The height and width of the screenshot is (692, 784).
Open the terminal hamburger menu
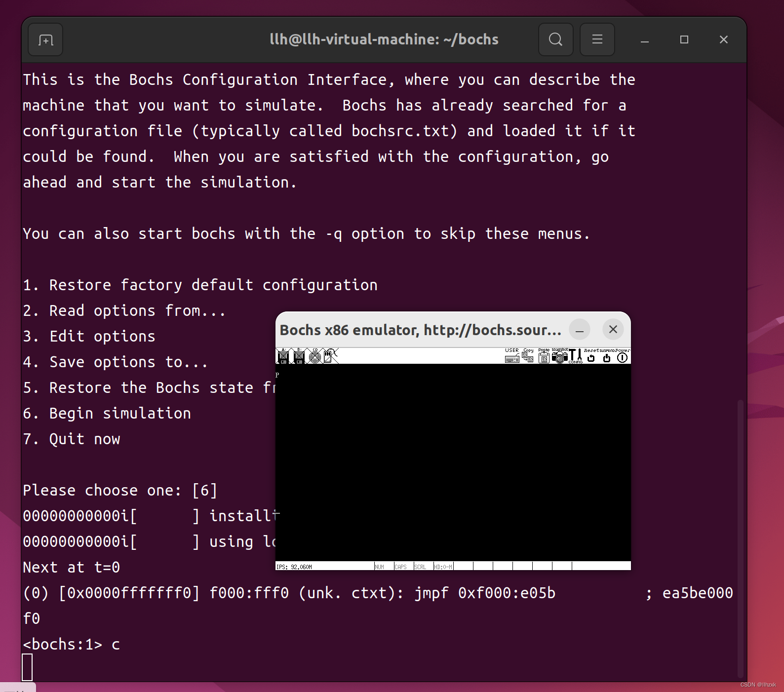coord(597,39)
